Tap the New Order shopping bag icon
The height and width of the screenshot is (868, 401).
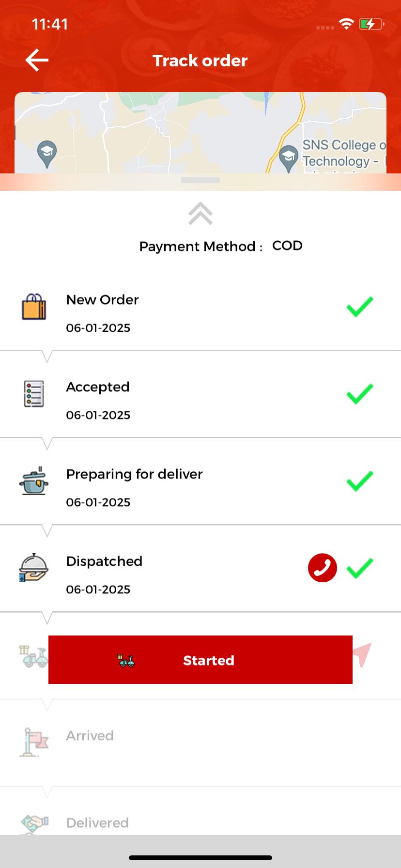(34, 307)
